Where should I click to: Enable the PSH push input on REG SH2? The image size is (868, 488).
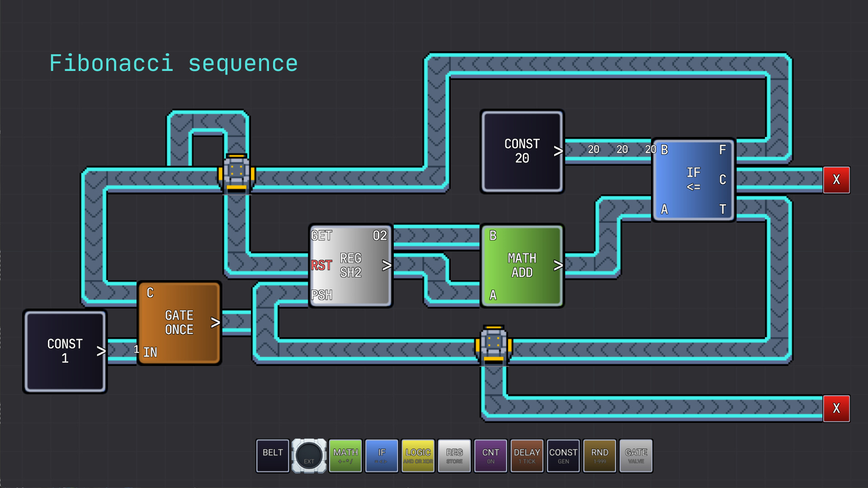(322, 296)
